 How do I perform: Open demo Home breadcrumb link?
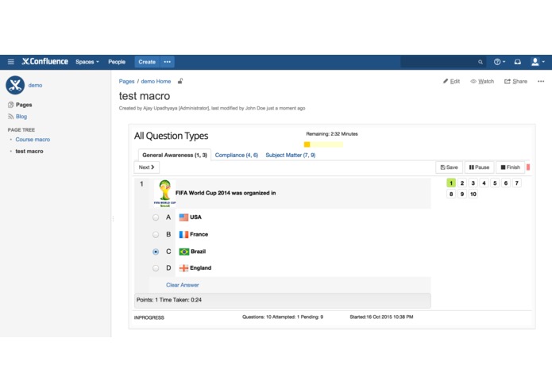[156, 81]
